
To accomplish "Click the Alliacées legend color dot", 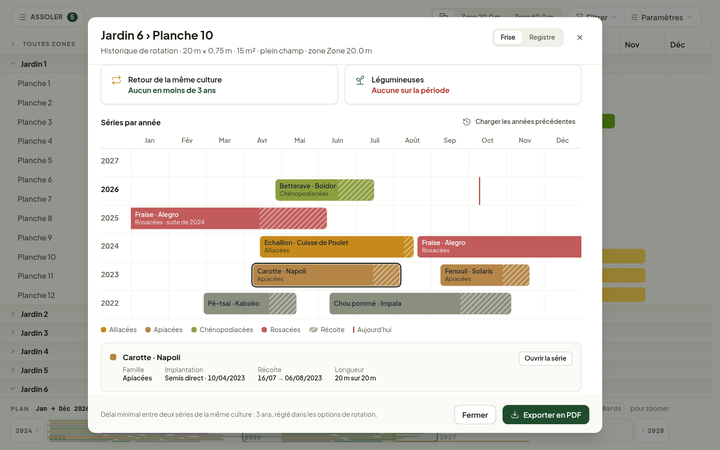I will [103, 330].
